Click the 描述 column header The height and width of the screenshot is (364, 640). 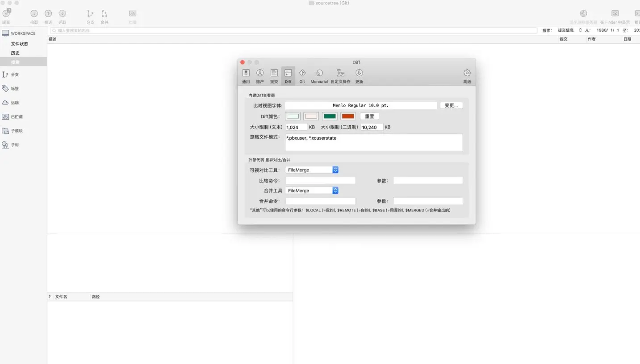(53, 39)
